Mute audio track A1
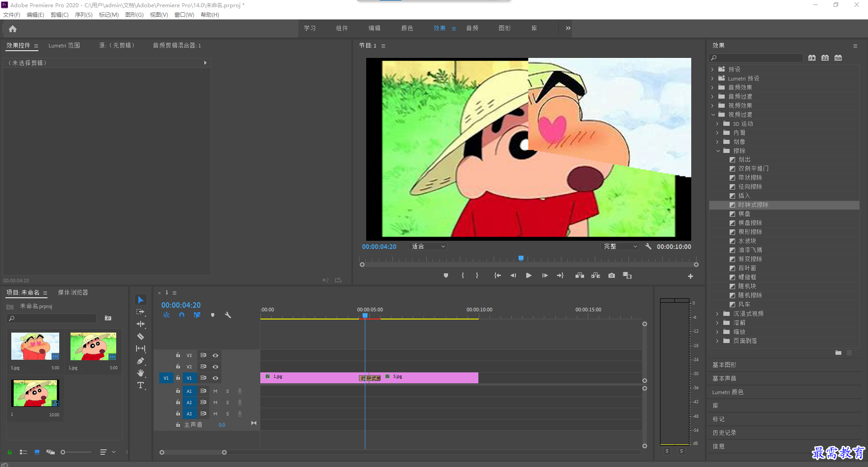 point(216,391)
